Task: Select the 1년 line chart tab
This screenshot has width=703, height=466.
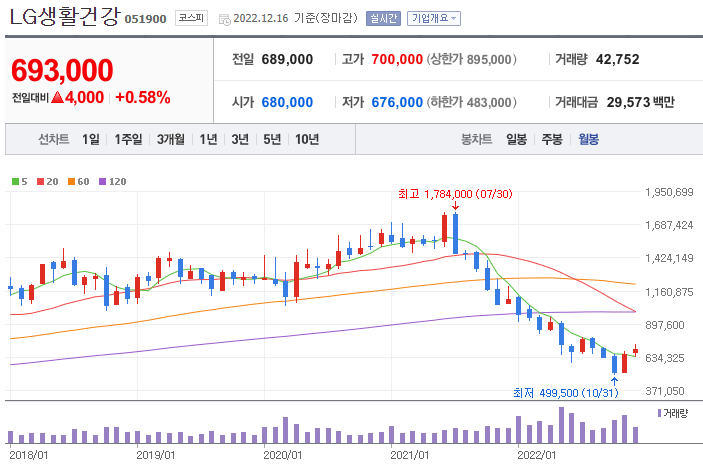Action: point(208,139)
